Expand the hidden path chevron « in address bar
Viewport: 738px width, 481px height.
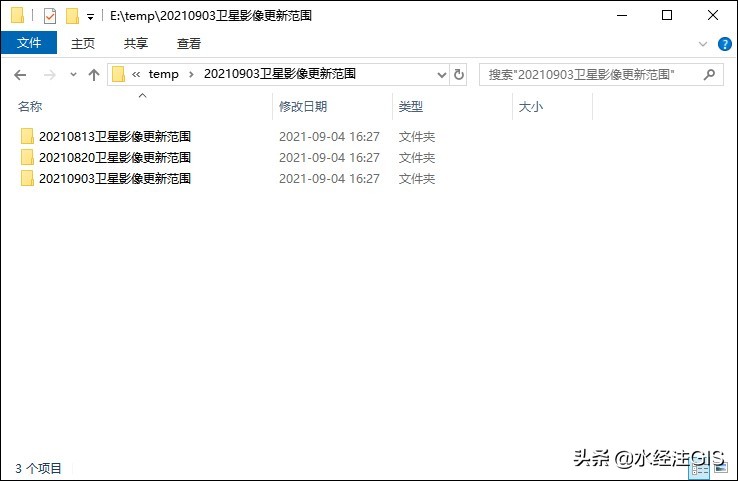(x=136, y=74)
